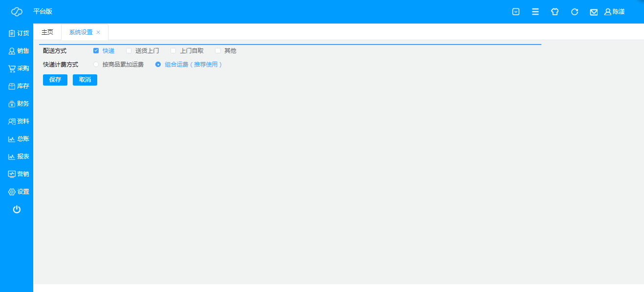Open the hamburger menu icon in header
644x292 pixels.
535,12
